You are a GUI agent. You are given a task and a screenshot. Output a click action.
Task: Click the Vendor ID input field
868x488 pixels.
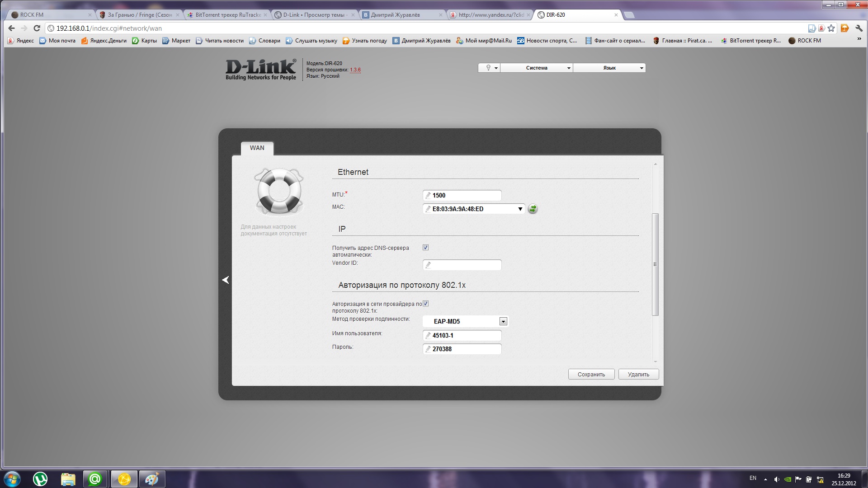462,265
